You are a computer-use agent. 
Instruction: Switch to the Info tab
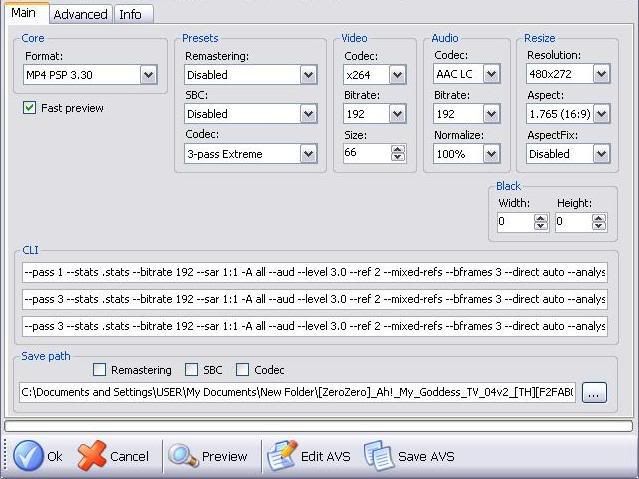coord(133,14)
